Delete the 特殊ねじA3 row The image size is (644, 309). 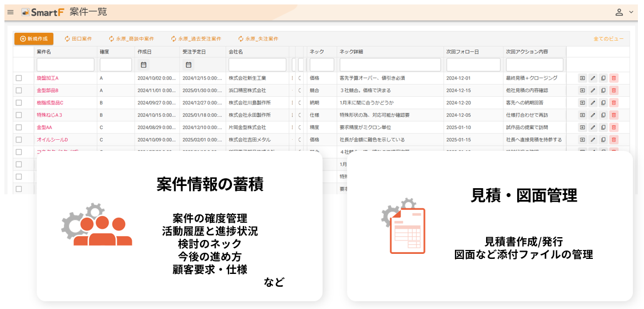613,115
